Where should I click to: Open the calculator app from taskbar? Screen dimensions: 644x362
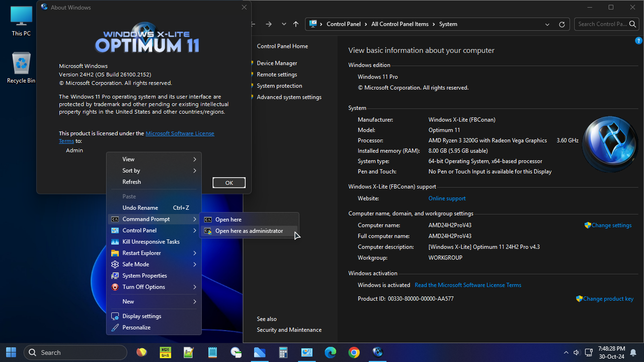coord(283,352)
